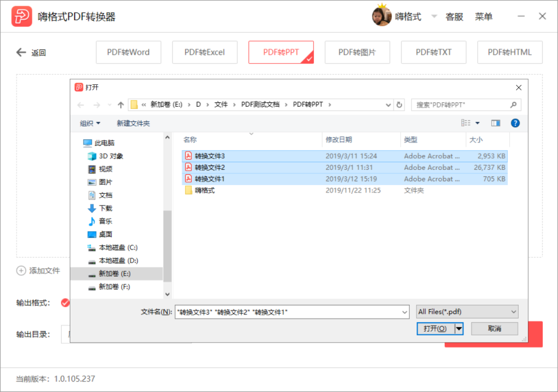The width and height of the screenshot is (558, 392).
Task: Click the 新建文件夹 button
Action: click(133, 124)
